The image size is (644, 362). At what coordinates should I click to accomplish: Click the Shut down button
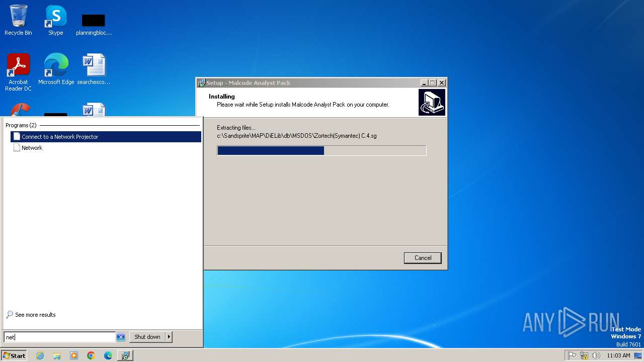[x=147, y=337]
